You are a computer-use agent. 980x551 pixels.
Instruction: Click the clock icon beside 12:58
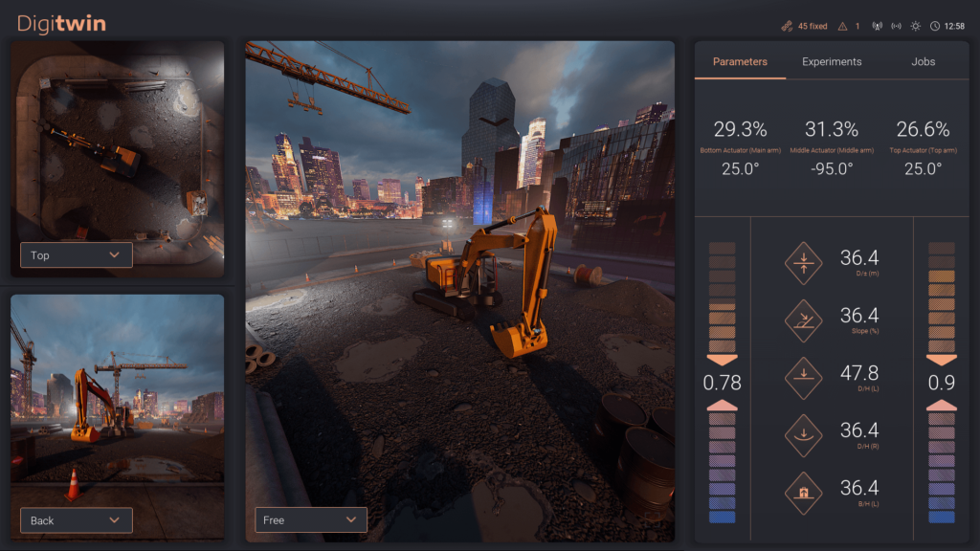(x=935, y=26)
